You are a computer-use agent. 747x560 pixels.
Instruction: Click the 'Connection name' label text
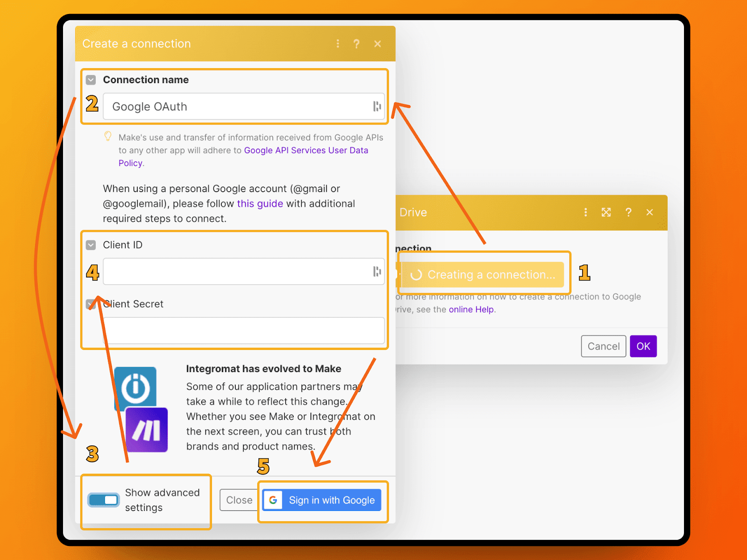146,80
